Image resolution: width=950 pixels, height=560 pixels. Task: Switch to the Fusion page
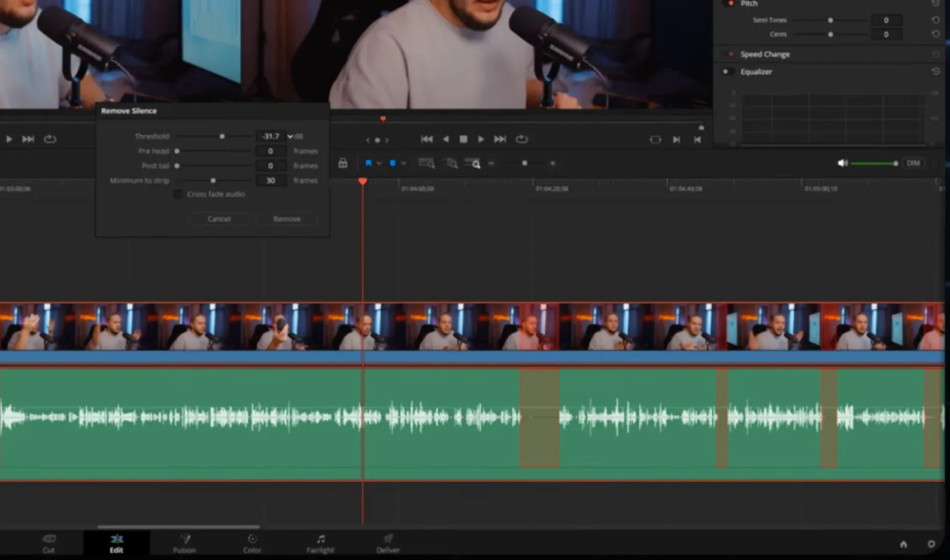click(x=184, y=544)
